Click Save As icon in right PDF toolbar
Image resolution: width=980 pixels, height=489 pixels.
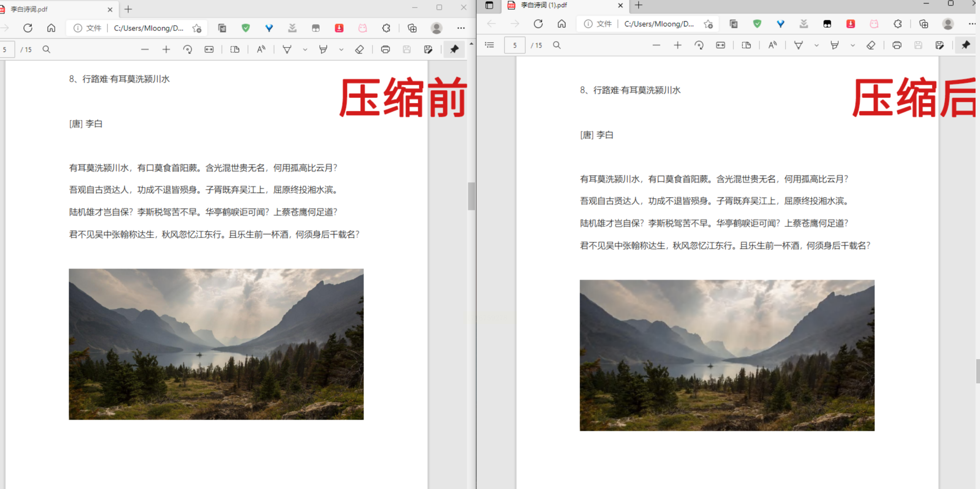pos(939,45)
